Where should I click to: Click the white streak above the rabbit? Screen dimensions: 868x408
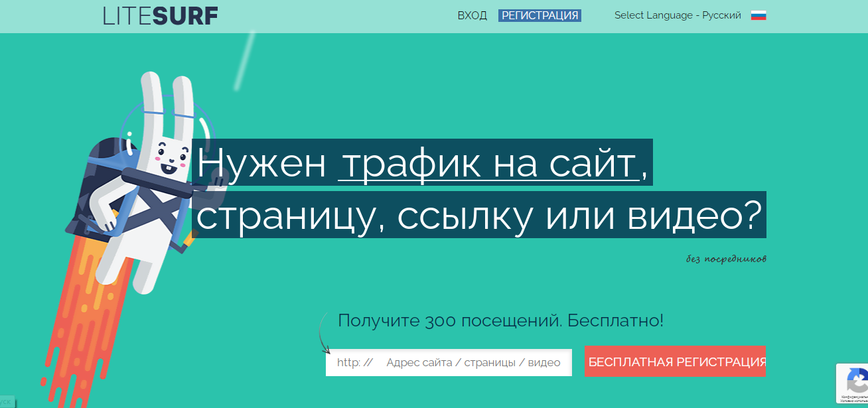[245, 60]
